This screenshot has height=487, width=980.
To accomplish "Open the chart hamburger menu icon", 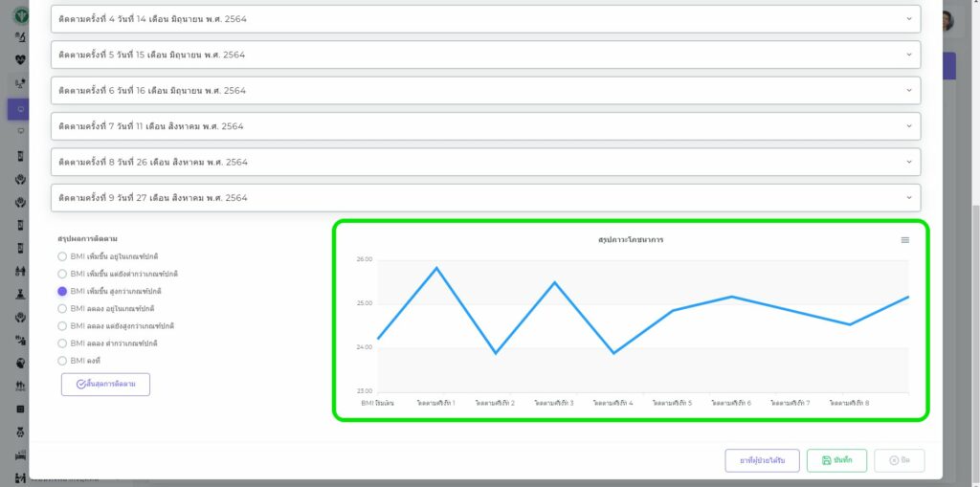I will pos(905,240).
